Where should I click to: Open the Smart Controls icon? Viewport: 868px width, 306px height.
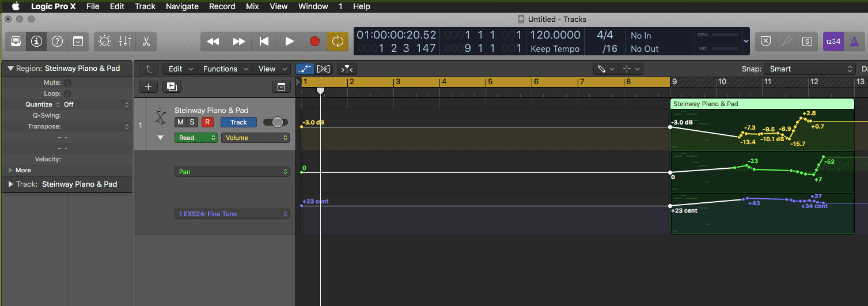click(104, 41)
